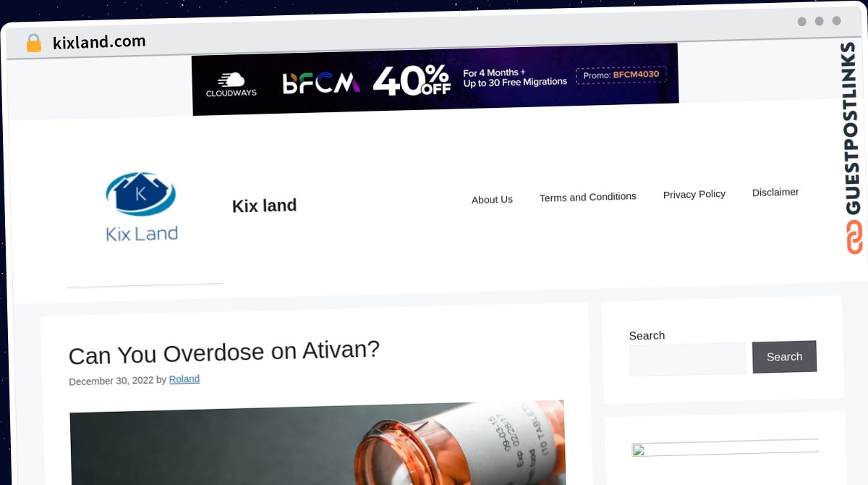868x485 pixels.
Task: Click the pill bottle article image
Action: 318,443
